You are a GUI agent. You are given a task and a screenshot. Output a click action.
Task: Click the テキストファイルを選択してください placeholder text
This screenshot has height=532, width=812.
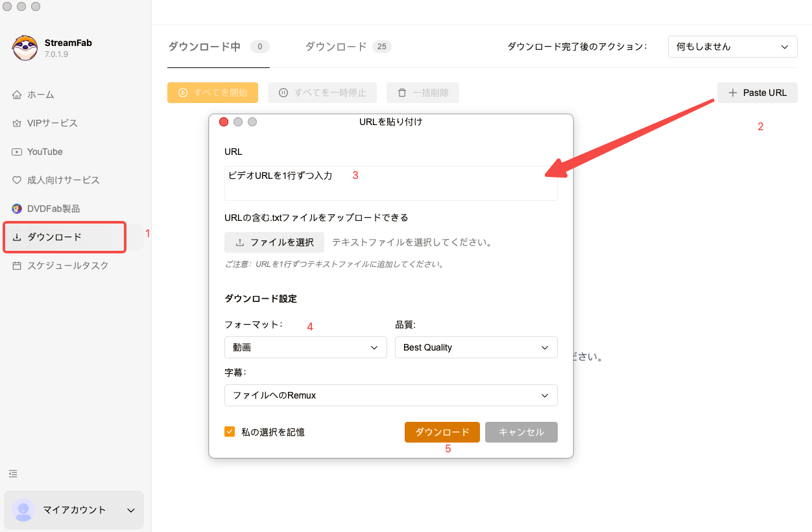click(412, 242)
